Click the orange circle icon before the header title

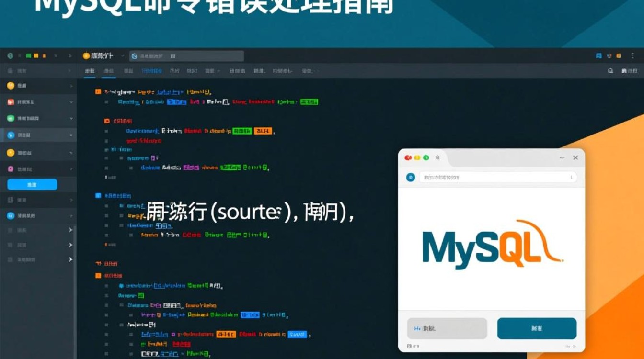(86, 56)
